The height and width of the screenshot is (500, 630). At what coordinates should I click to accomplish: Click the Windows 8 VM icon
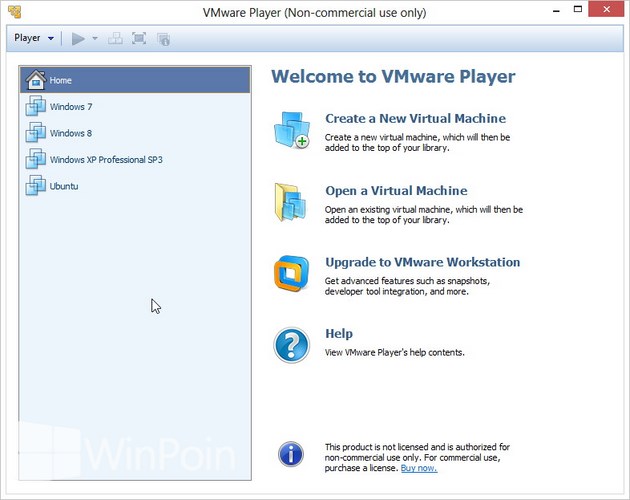click(x=36, y=133)
